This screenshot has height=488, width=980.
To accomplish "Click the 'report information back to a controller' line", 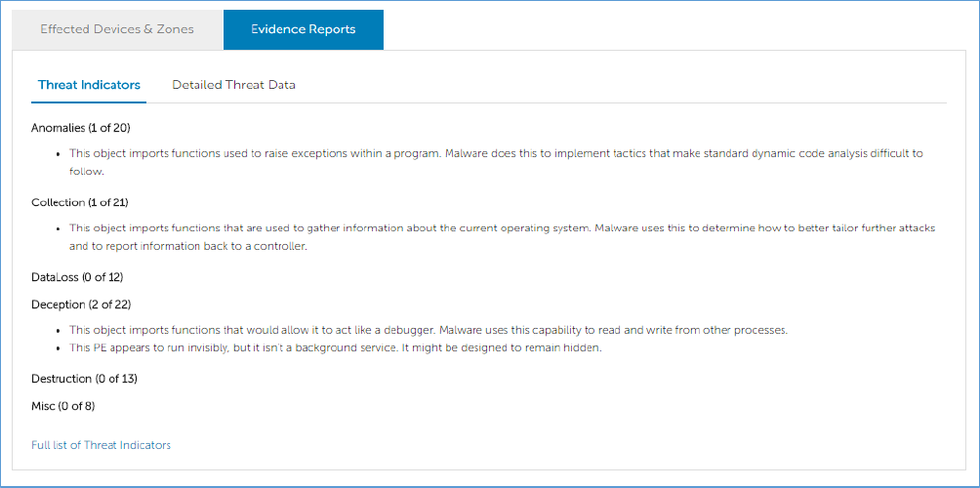I will [x=187, y=246].
